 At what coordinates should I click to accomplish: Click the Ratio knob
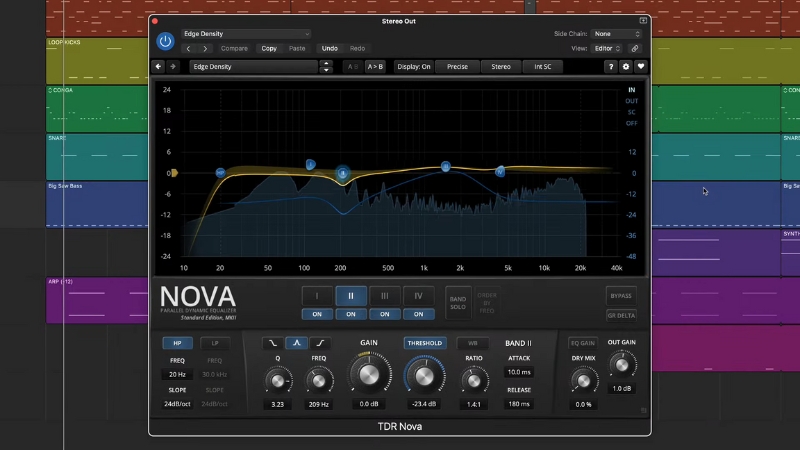click(473, 381)
